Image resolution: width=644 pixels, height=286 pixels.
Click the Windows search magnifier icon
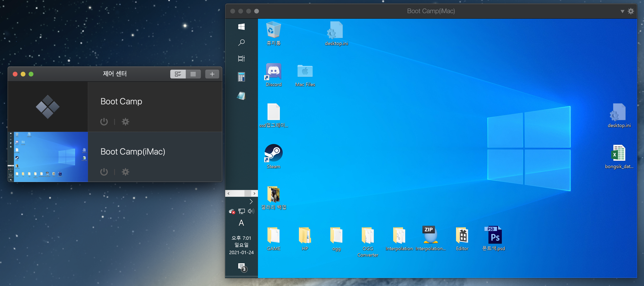click(x=241, y=42)
